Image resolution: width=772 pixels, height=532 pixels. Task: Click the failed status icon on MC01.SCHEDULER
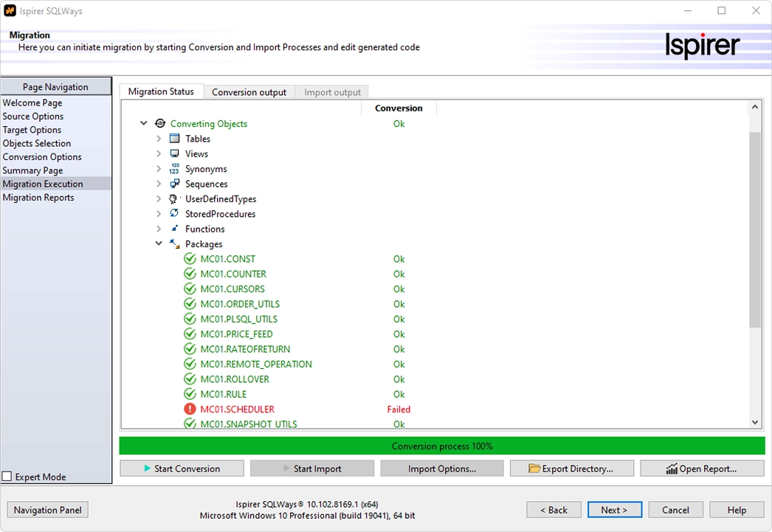click(x=190, y=409)
